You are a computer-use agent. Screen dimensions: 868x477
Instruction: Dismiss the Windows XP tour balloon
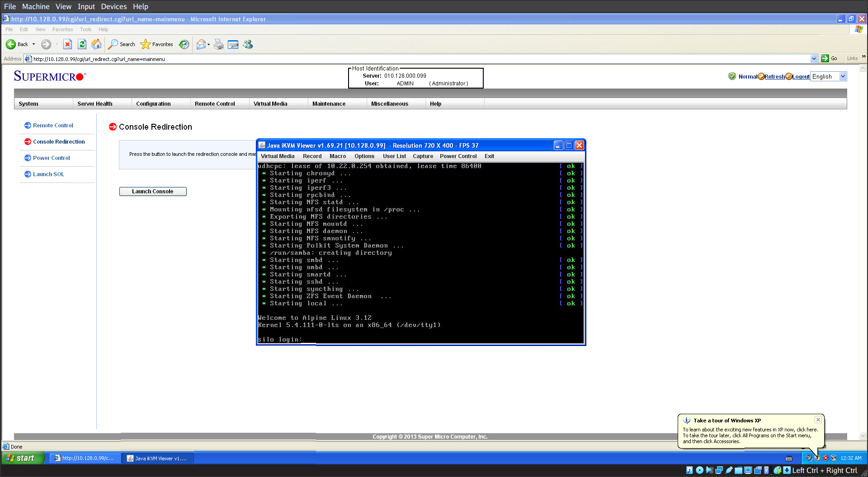click(818, 420)
